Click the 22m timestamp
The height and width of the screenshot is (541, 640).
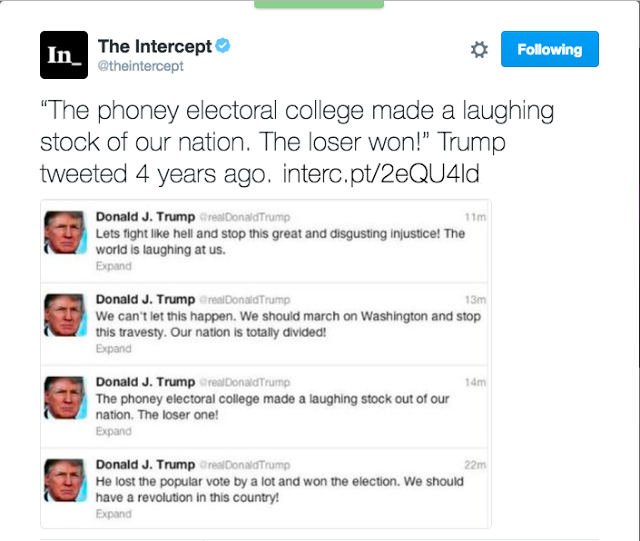pyautogui.click(x=476, y=465)
